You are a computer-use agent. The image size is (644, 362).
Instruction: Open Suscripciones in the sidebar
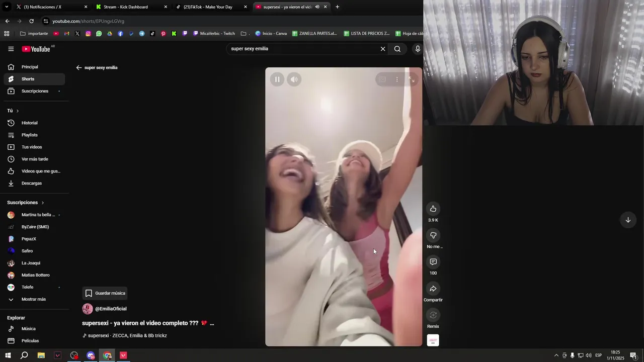tap(34, 91)
